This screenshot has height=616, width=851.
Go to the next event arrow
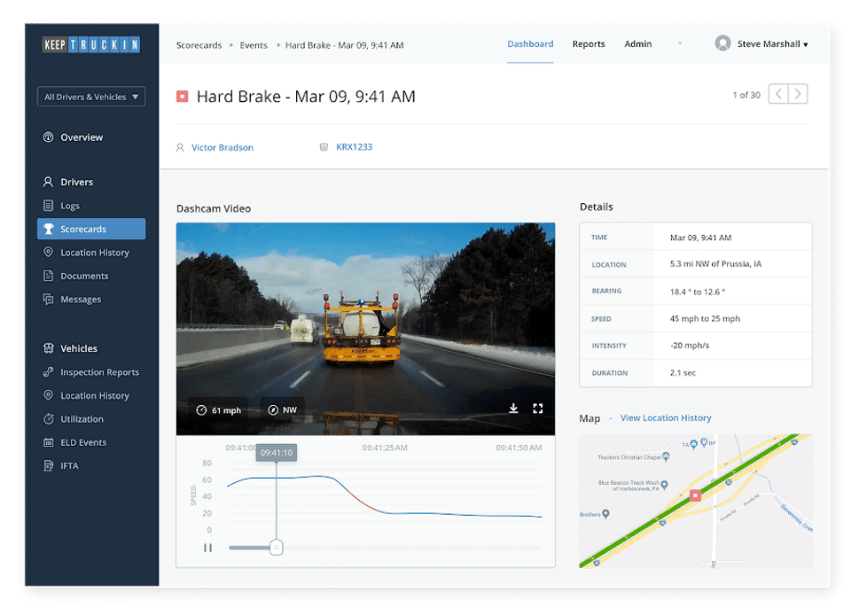tap(798, 94)
